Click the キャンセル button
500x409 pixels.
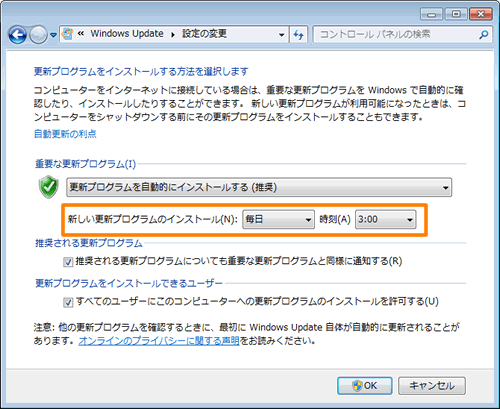[x=432, y=386]
